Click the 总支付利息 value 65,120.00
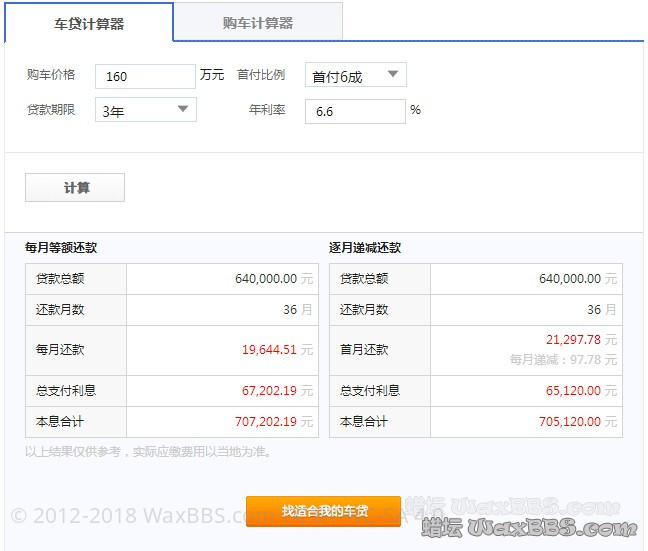648x551 pixels. 573,391
